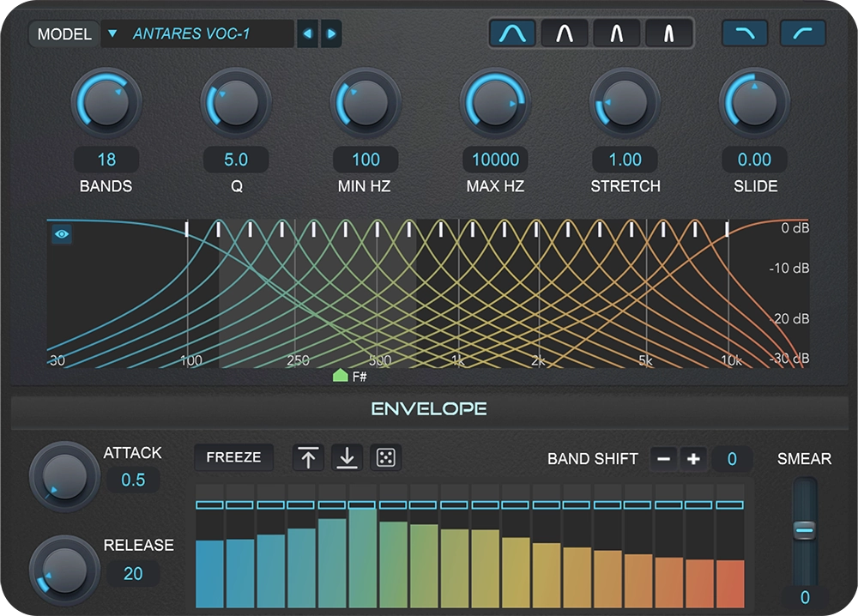Select the narrowest bandpass shape icon
858x616 pixels.
click(x=669, y=33)
